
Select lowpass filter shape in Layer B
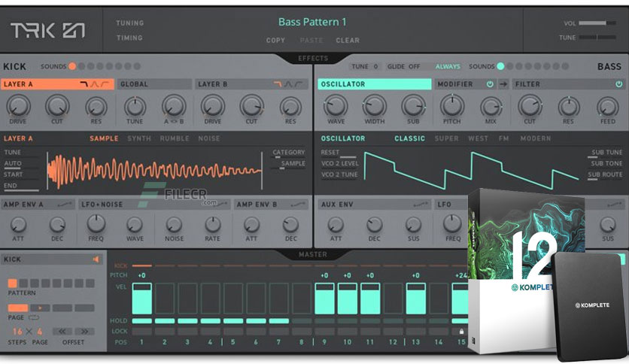(x=278, y=84)
